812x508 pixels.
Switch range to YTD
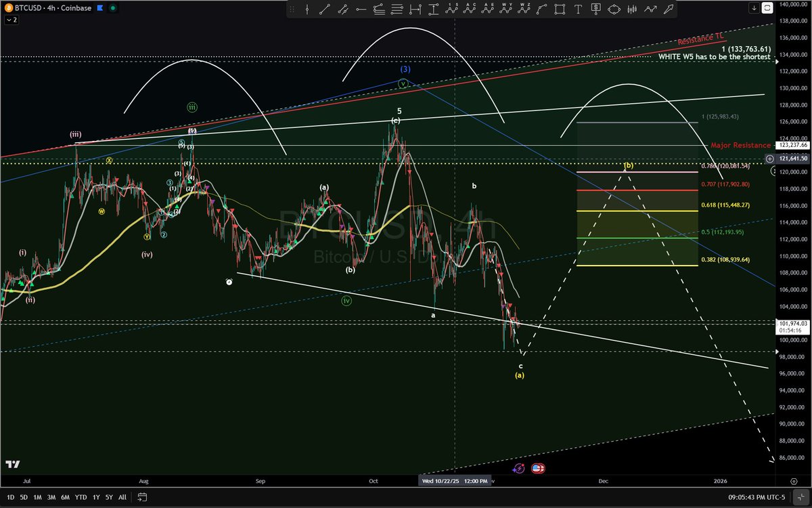[81, 497]
